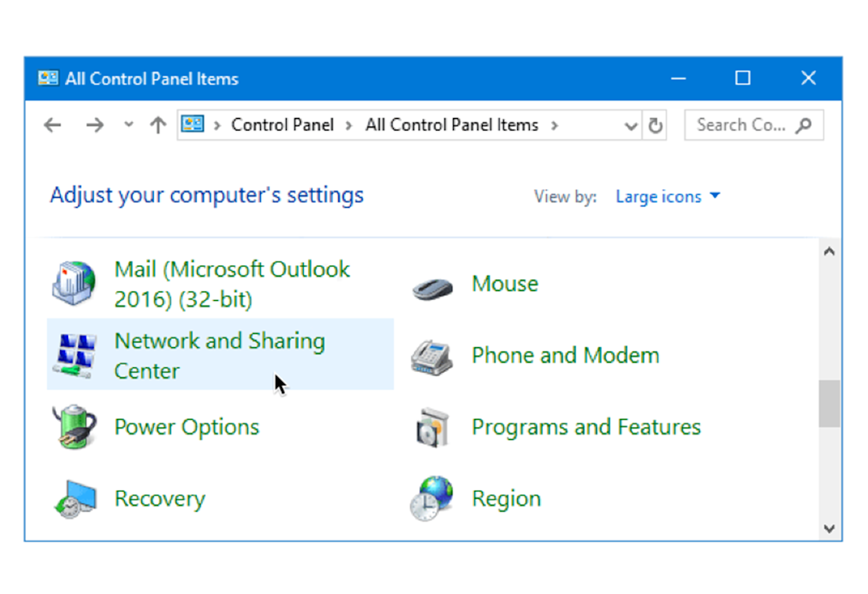
Task: Click the Refresh button in address bar
Action: pos(655,126)
